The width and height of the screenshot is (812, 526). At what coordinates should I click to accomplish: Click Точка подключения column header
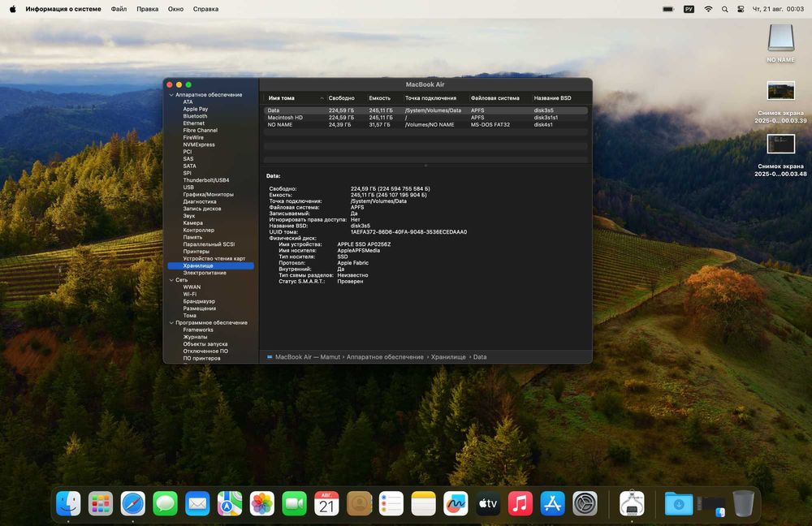[x=430, y=98]
